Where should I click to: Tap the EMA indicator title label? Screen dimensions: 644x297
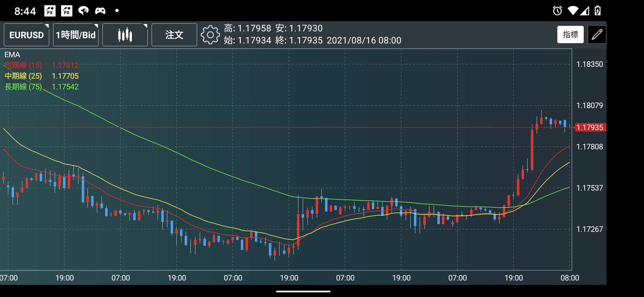pyautogui.click(x=12, y=54)
